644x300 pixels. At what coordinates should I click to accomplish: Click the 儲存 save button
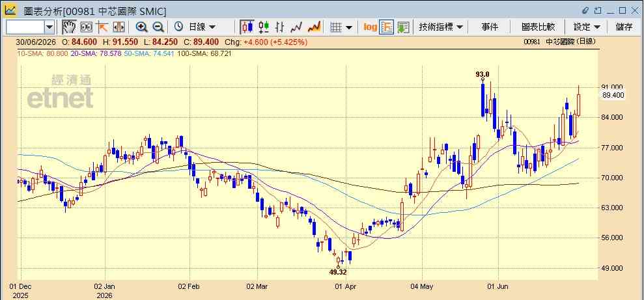pos(624,27)
